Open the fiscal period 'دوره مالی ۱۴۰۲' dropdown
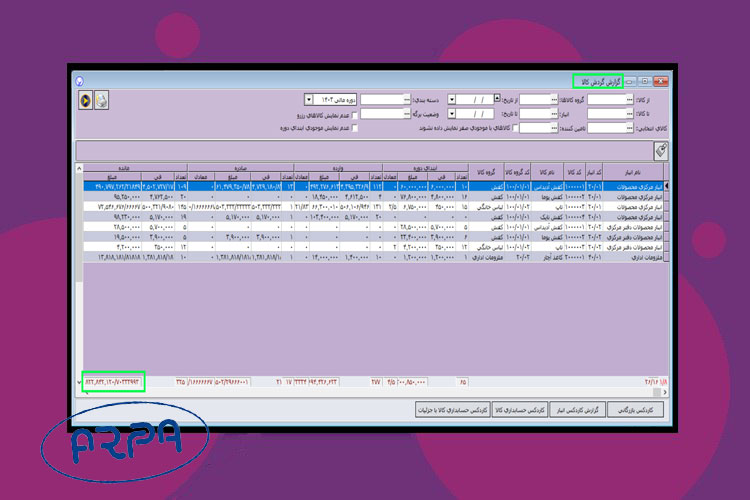Image resolution: width=750 pixels, height=500 pixels. tap(308, 100)
